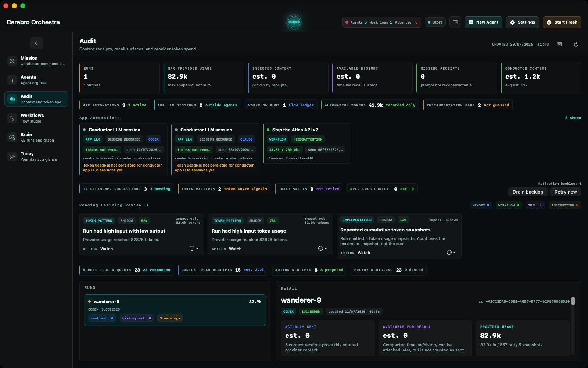
Task: Select the Context Read Receipts chip
Action: point(223,270)
